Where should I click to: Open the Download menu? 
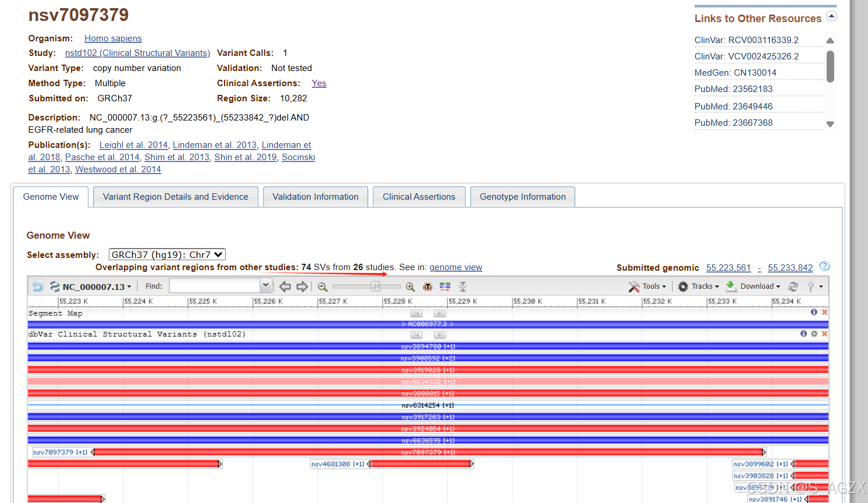tap(753, 286)
